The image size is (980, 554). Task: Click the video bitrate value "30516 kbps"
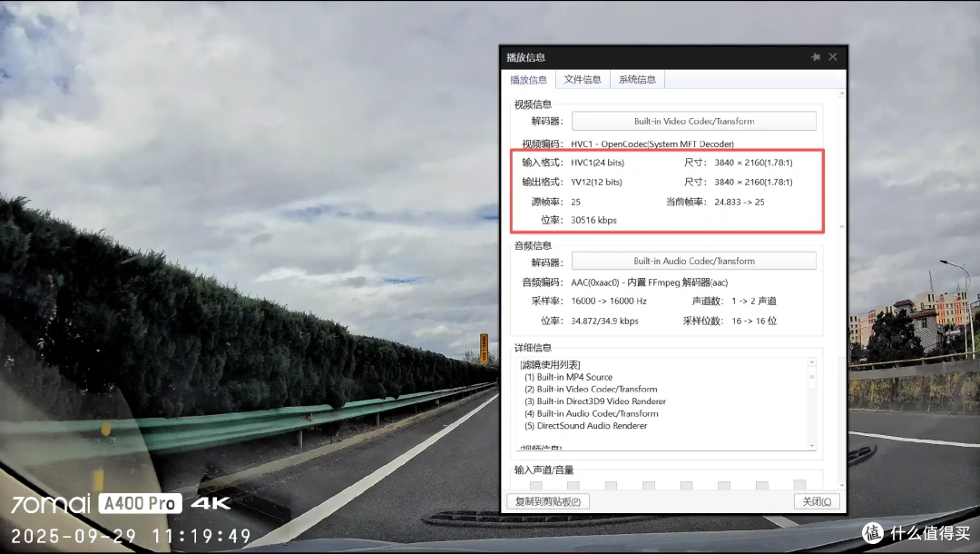(x=593, y=220)
